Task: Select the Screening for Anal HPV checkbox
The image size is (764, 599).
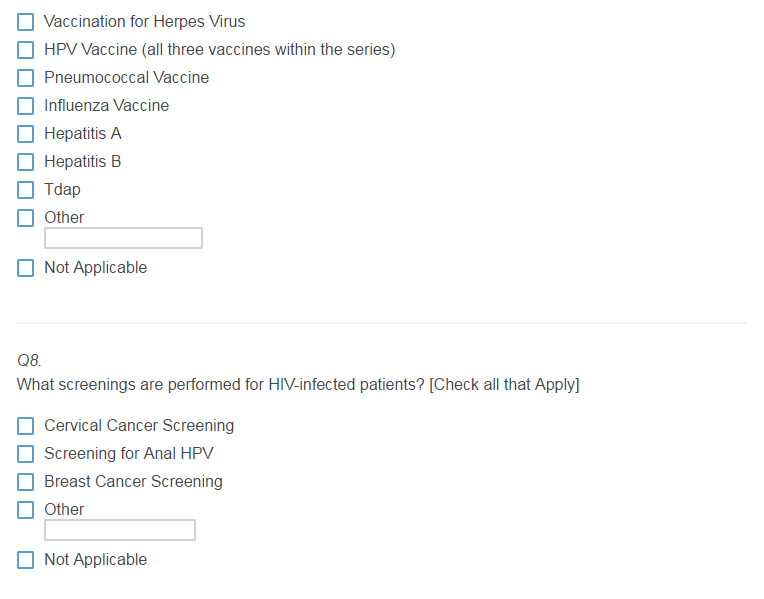Action: point(26,454)
